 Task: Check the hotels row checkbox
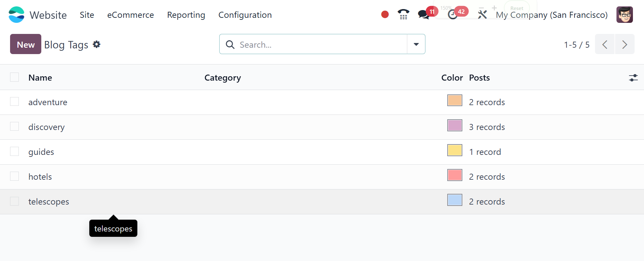(x=14, y=176)
